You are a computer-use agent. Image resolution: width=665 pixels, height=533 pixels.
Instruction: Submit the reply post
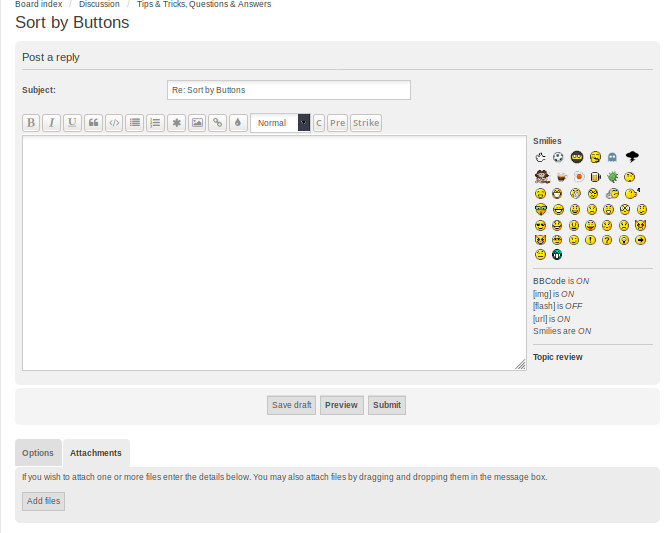pos(387,405)
